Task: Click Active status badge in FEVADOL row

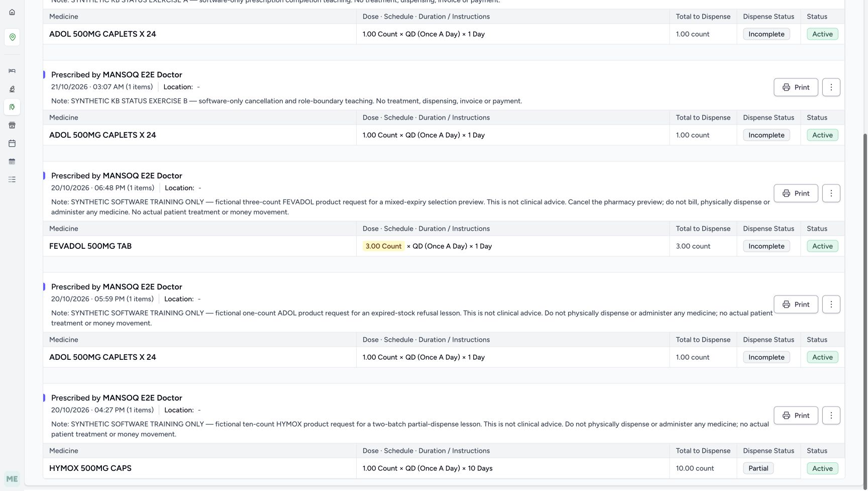Action: click(x=822, y=246)
